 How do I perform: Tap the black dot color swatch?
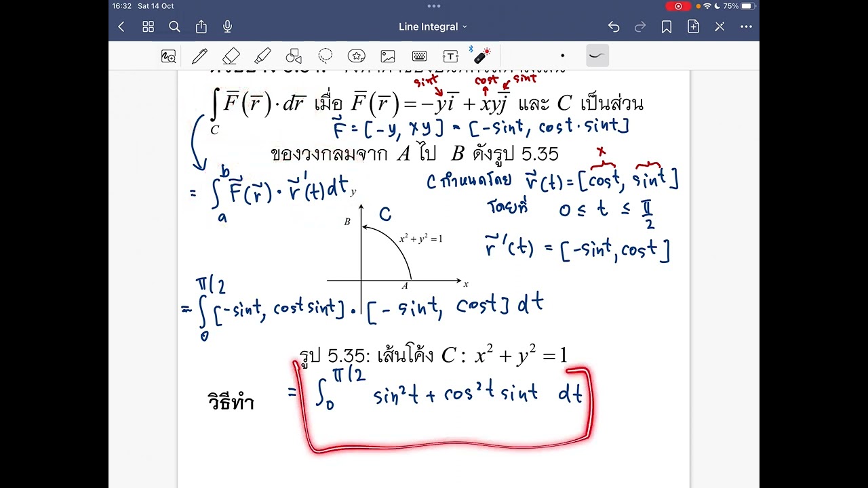click(562, 56)
